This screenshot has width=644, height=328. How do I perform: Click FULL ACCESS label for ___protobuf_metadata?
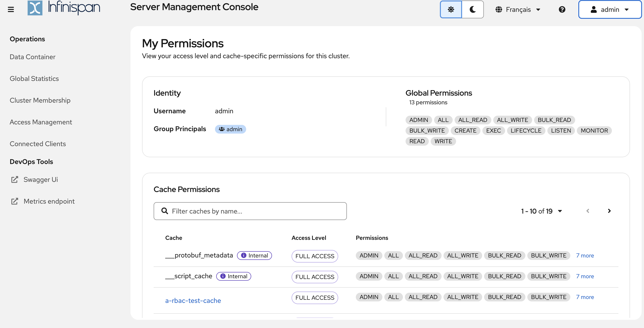click(x=315, y=256)
